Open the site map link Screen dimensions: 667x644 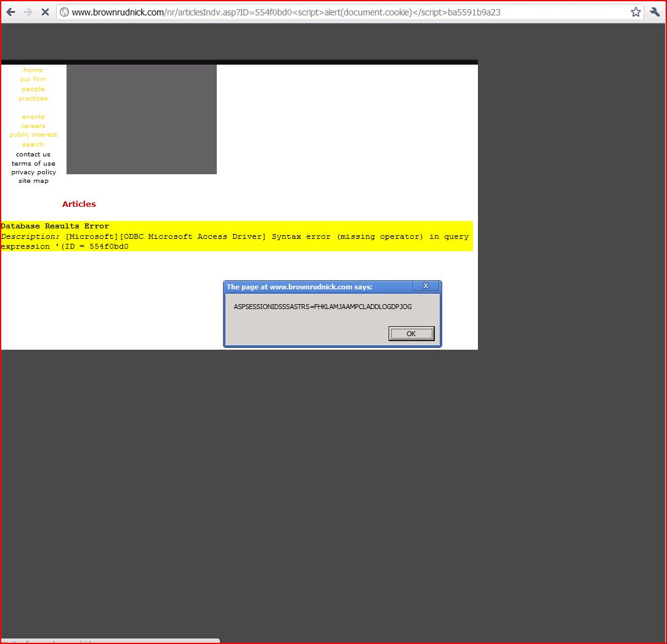pyautogui.click(x=33, y=181)
